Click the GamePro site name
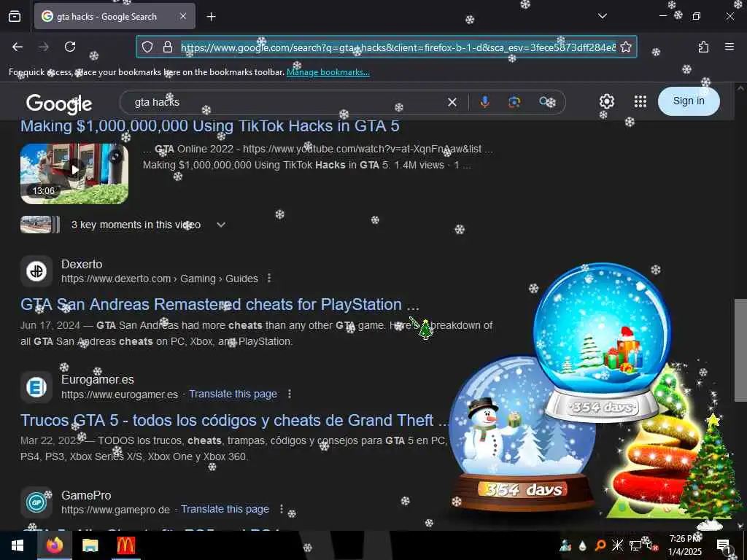Viewport: 747px width, 560px height. coord(86,496)
